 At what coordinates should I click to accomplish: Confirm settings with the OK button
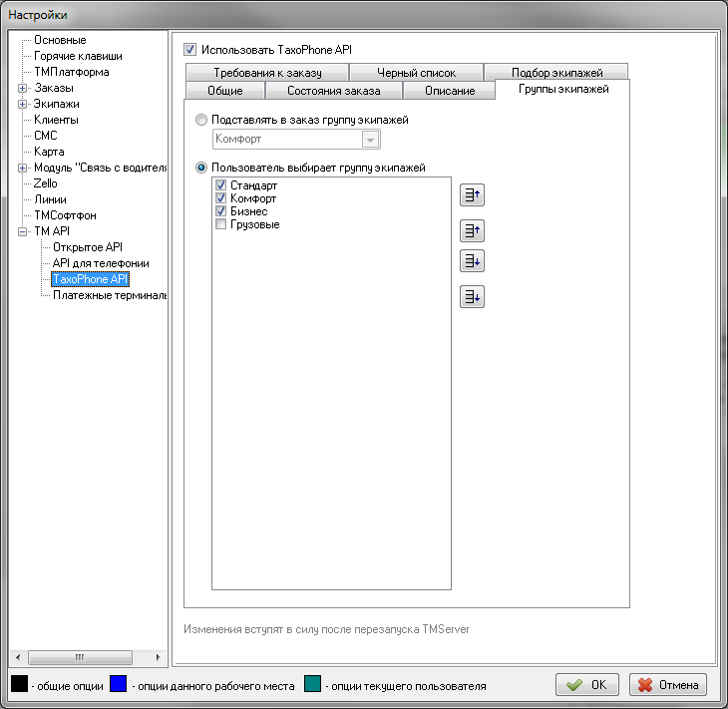click(587, 684)
